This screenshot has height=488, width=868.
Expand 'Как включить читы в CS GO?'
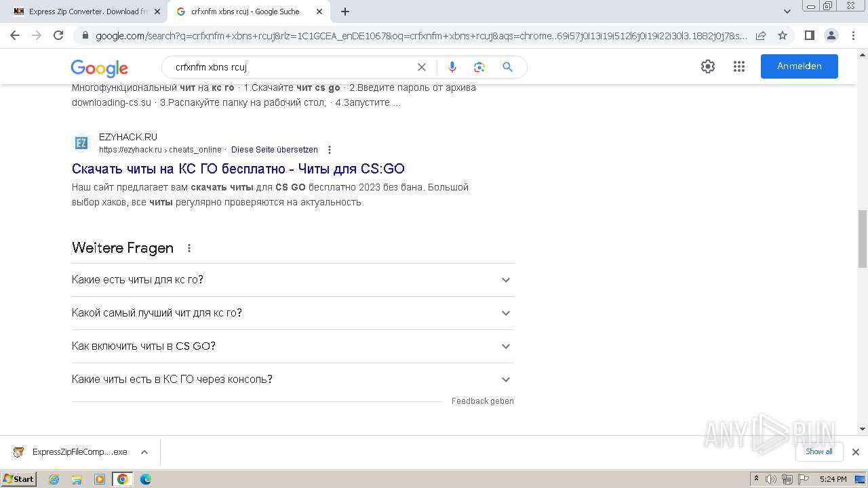coord(293,346)
